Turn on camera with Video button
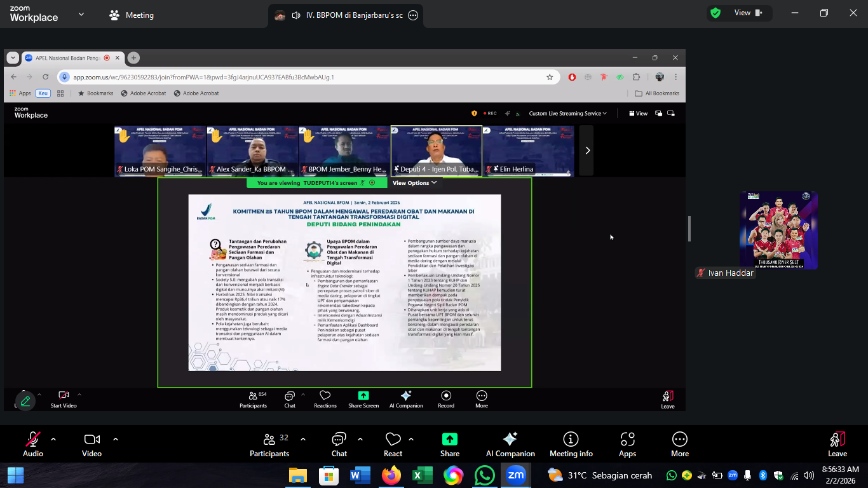 (92, 444)
